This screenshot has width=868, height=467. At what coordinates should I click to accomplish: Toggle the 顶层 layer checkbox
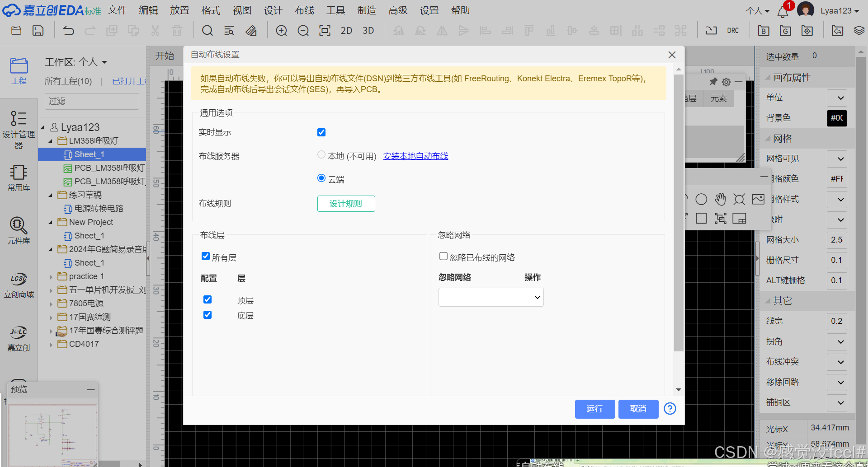tap(208, 299)
